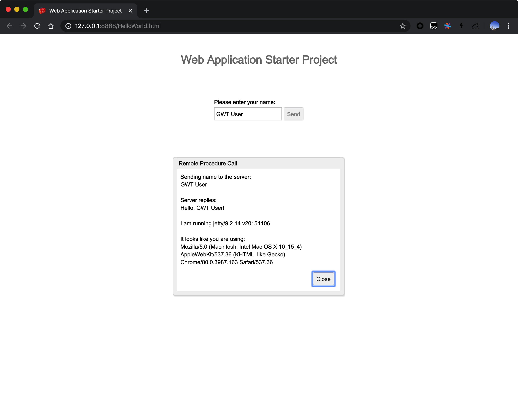518x420 pixels.
Task: Click Close in the Remote Procedure Call dialog
Action: [323, 279]
